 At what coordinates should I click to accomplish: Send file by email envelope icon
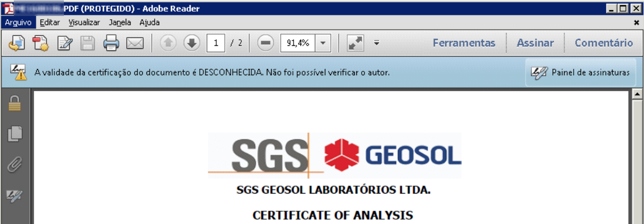(x=135, y=43)
